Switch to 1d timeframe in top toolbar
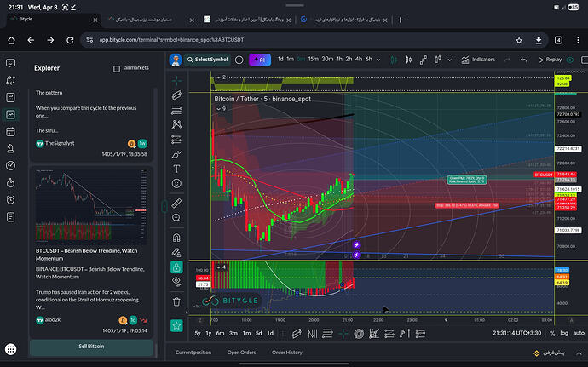 [280, 60]
